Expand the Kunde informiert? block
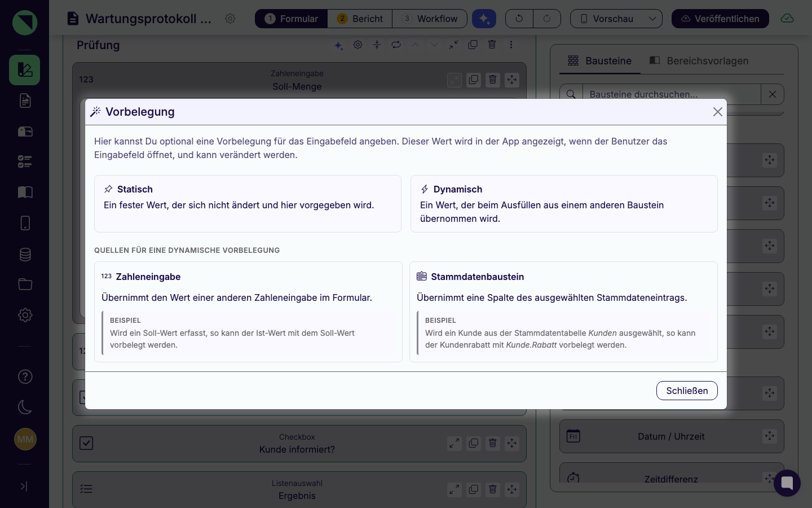Screen dimensions: 812x508 point(454,443)
